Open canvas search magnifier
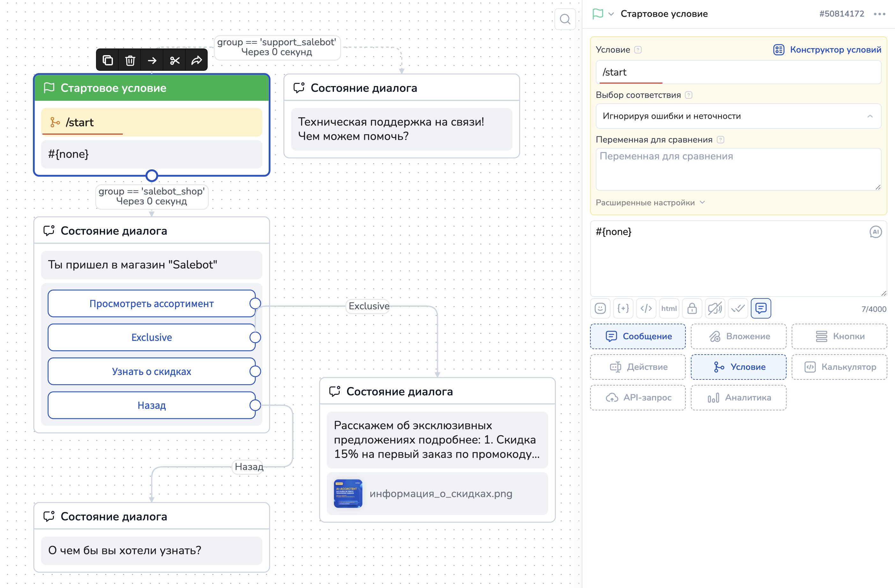The height and width of the screenshot is (588, 895). (x=565, y=19)
